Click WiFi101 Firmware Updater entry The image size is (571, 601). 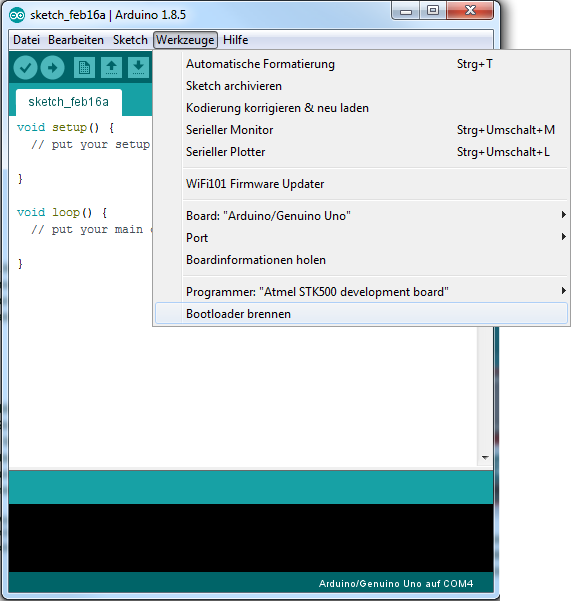(361, 184)
